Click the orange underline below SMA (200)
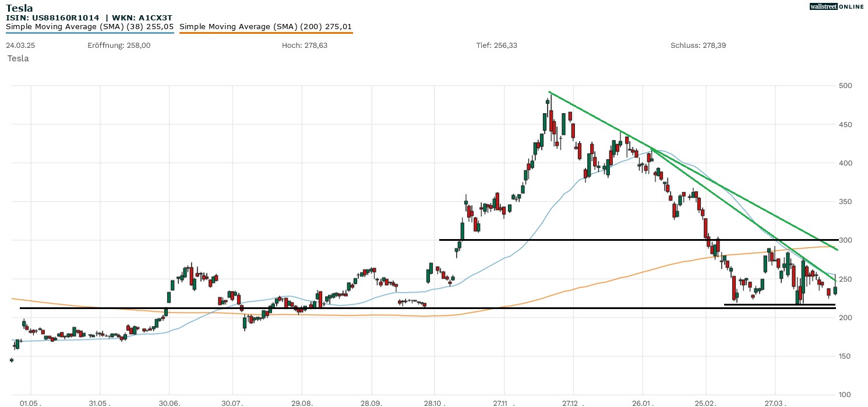Viewport: 868px width, 407px height. (x=266, y=33)
